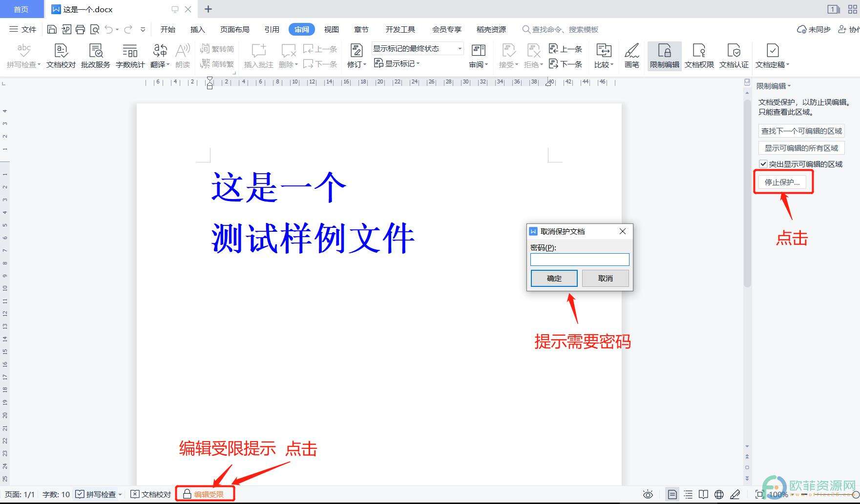Switch to the 页面布局 ribbon tab
Viewport: 860px width, 504px height.
pos(234,29)
